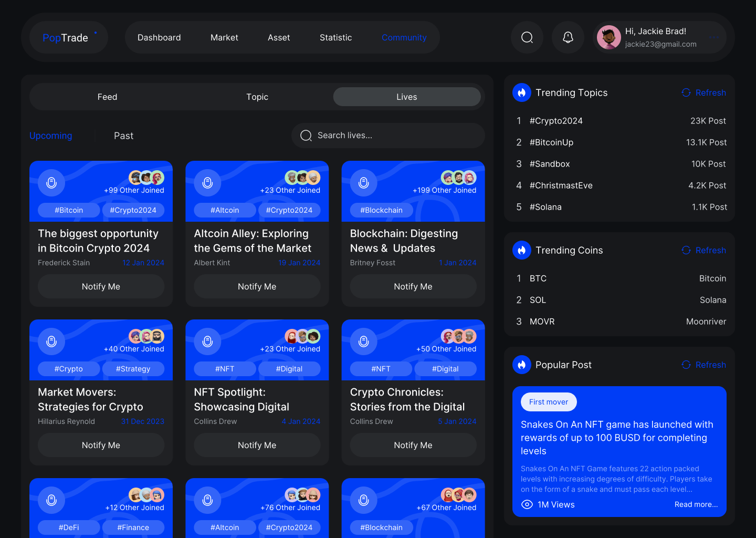Screen dimensions: 756x538
Task: Click Notify Me on Altcoin Alley card
Action: (257, 286)
